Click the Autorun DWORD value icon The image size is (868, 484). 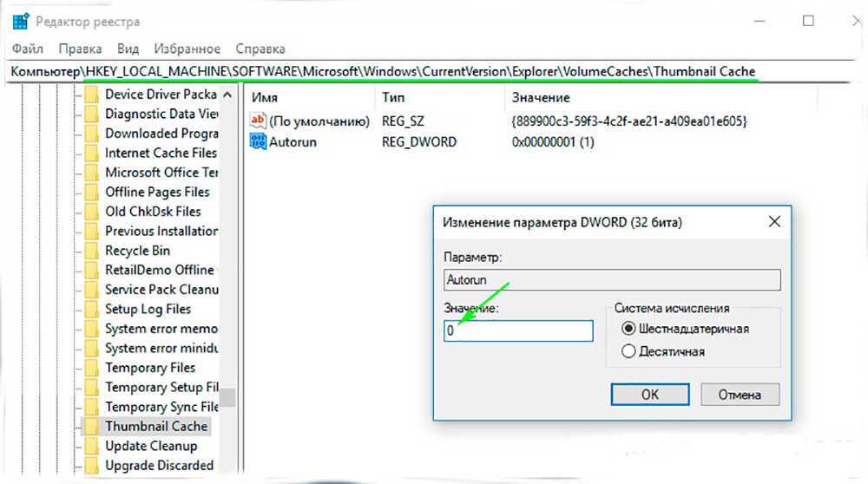pos(257,141)
